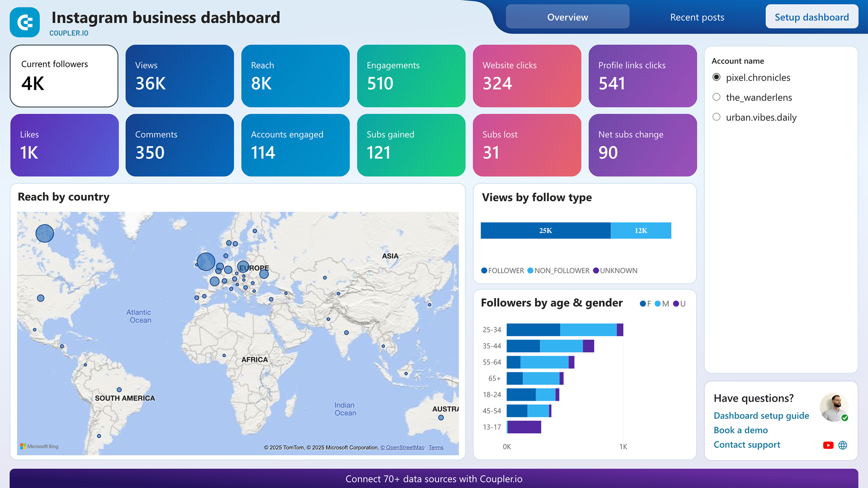
Task: Select the the_wanderlens account
Action: pos(716,97)
